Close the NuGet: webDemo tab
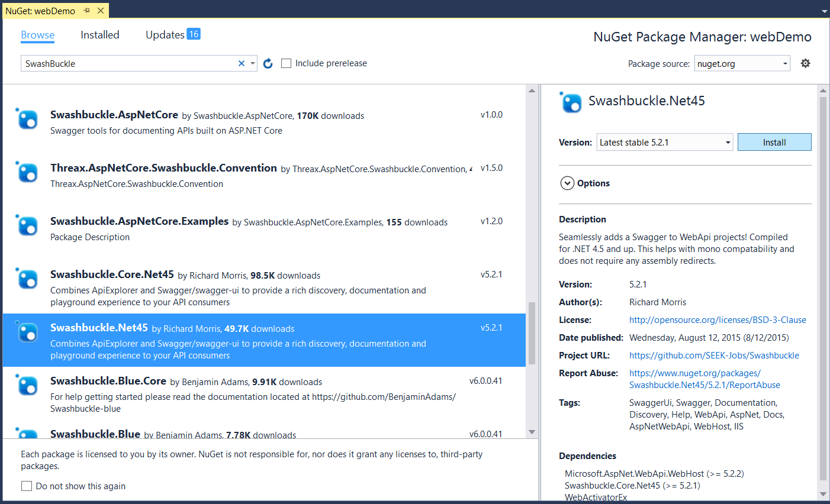Screen dimensions: 830x504 point(101,11)
